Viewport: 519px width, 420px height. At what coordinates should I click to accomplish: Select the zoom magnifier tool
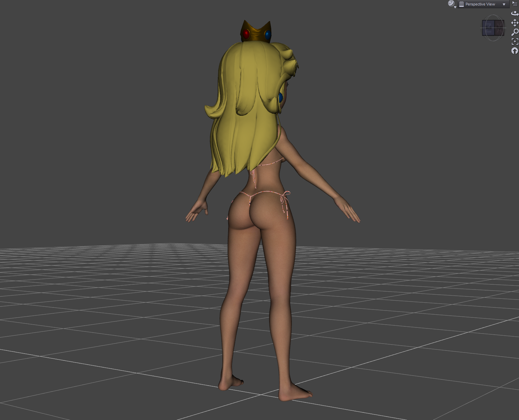[x=515, y=32]
